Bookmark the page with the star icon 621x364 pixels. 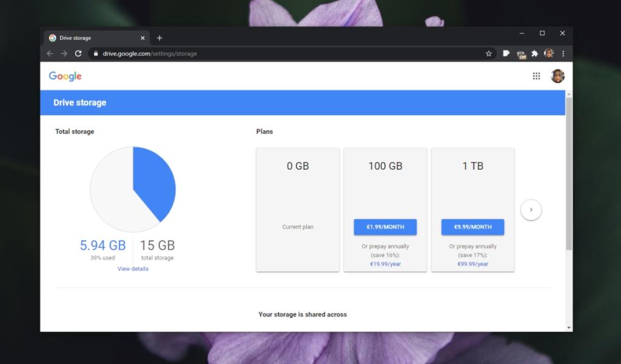click(489, 53)
